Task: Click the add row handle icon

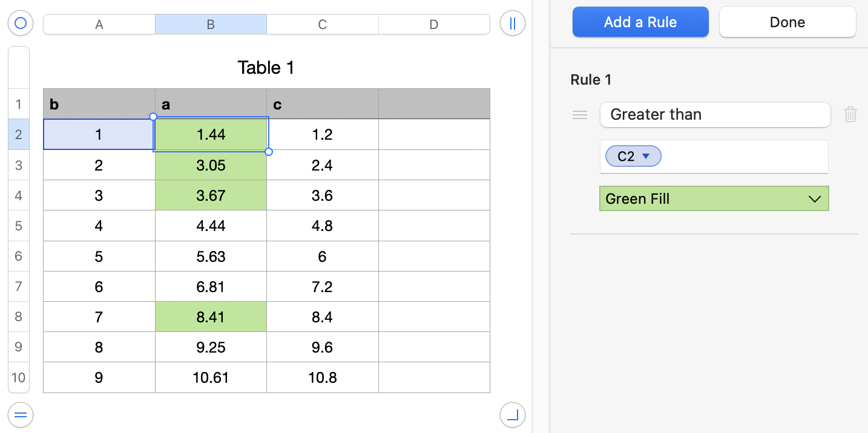Action: click(x=21, y=415)
